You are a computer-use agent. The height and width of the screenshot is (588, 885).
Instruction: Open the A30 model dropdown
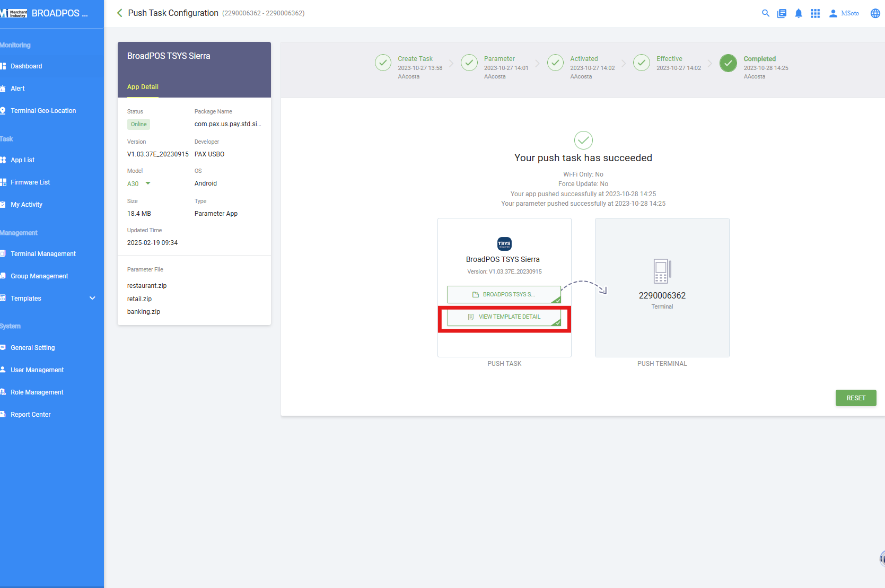pyautogui.click(x=139, y=183)
